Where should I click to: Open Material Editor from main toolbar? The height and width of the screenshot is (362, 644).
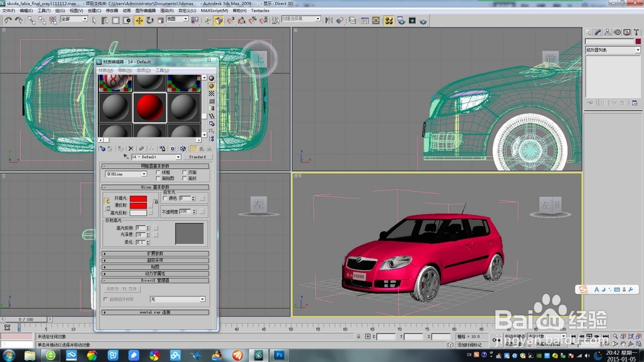point(388,21)
